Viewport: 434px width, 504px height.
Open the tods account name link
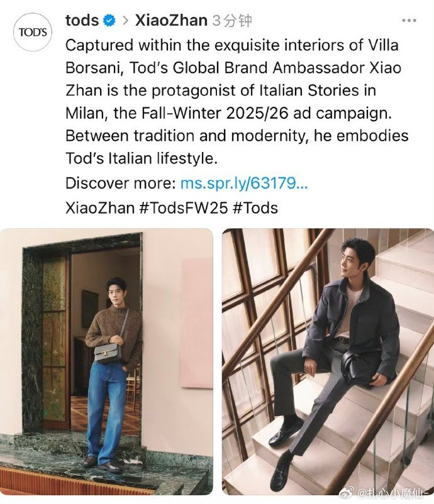pos(82,20)
